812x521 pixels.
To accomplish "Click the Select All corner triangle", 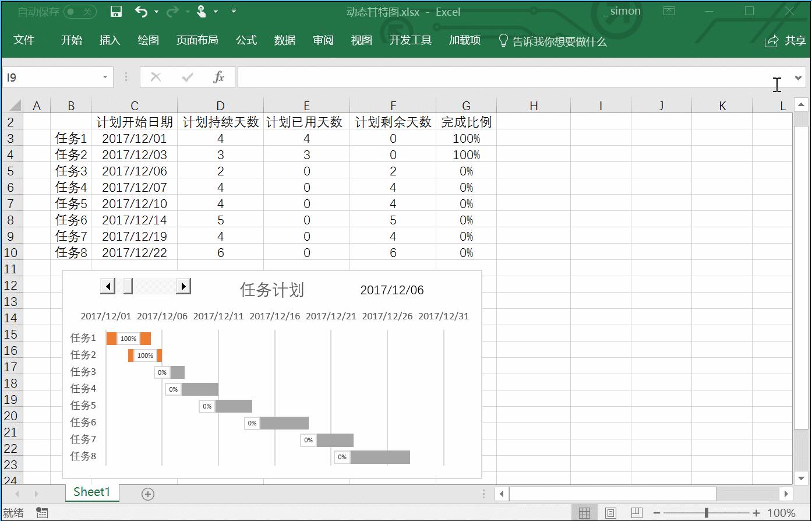I will [15, 105].
